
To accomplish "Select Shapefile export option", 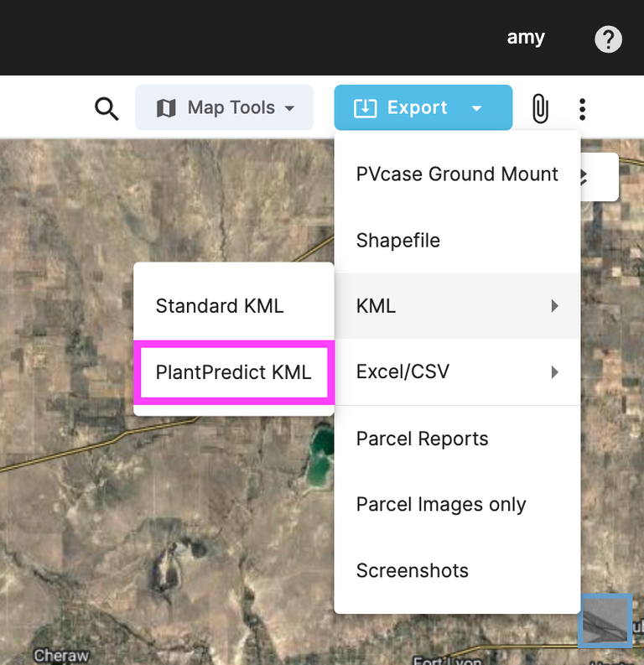I will pyautogui.click(x=457, y=241).
